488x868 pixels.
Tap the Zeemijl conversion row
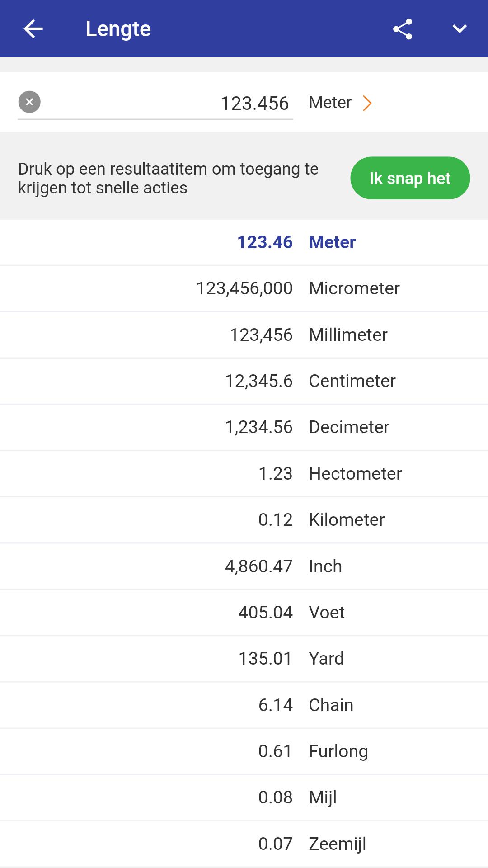[x=244, y=844]
